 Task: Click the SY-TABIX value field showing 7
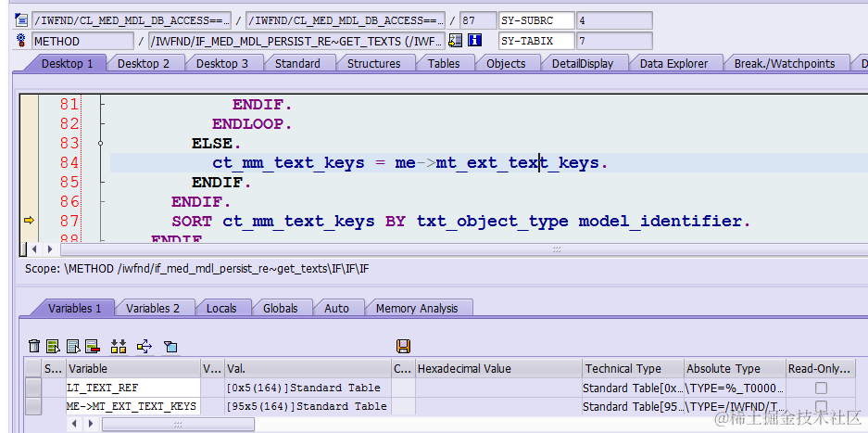[x=614, y=41]
